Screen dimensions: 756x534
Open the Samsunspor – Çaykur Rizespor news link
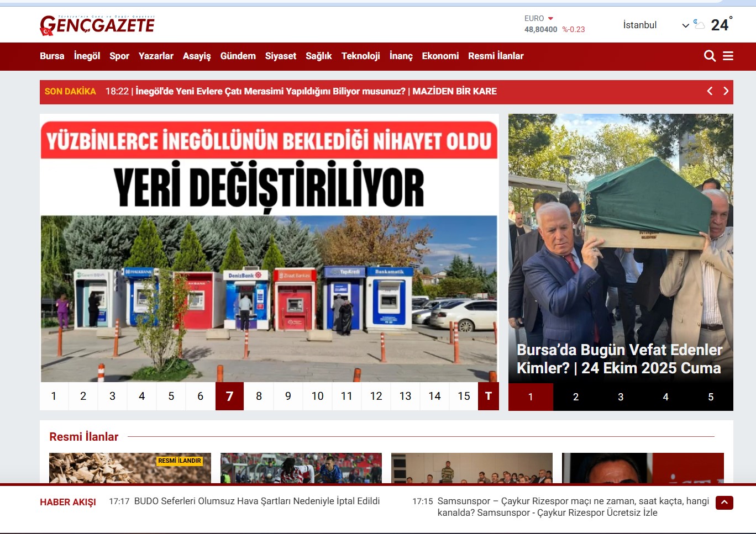[573, 506]
